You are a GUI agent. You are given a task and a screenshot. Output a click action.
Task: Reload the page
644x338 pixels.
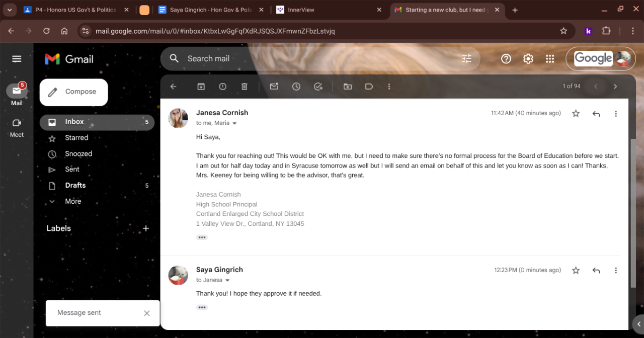(x=46, y=31)
